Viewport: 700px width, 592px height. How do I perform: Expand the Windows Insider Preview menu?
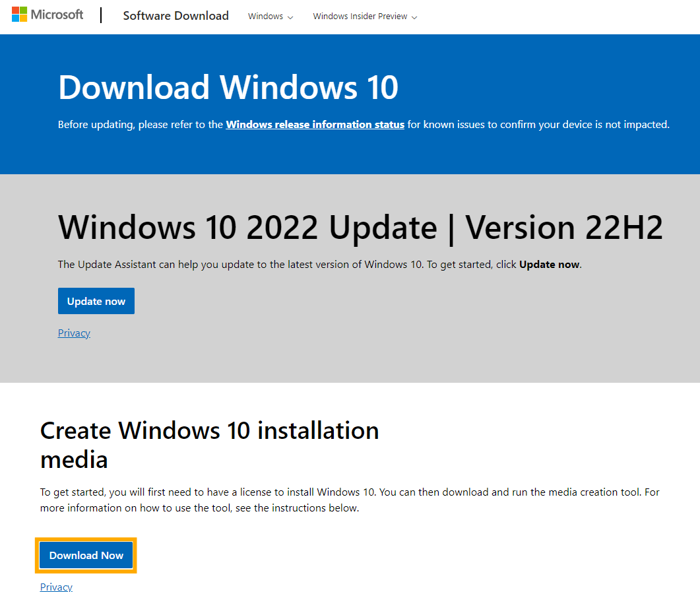click(365, 16)
